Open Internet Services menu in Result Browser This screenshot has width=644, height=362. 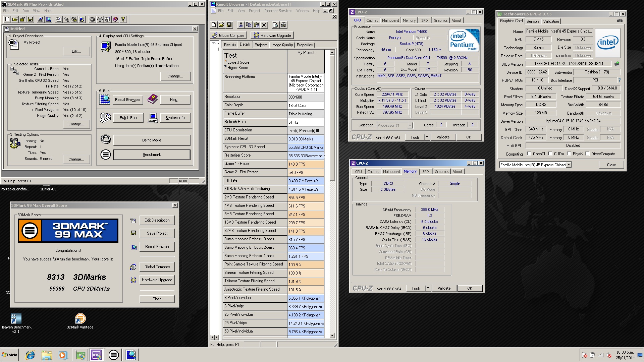tap(278, 11)
